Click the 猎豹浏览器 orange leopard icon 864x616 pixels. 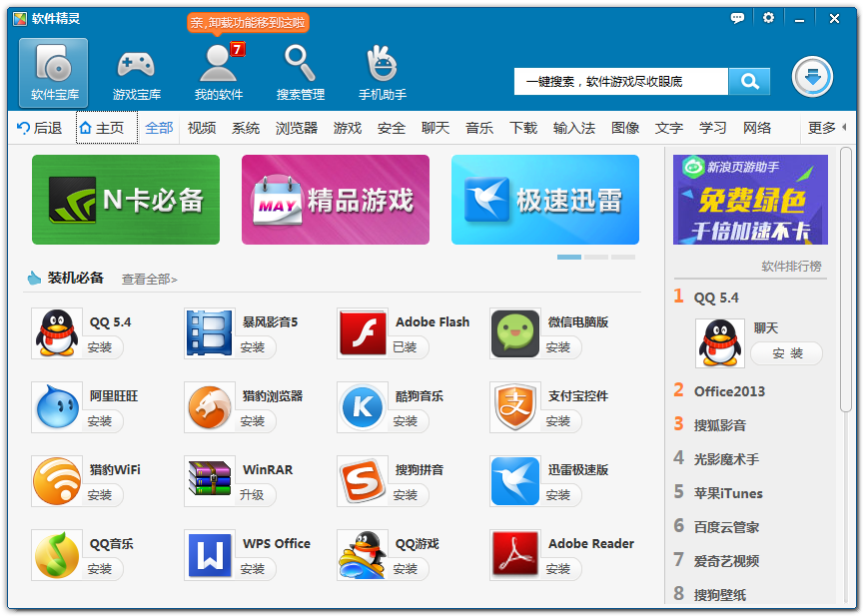[210, 407]
